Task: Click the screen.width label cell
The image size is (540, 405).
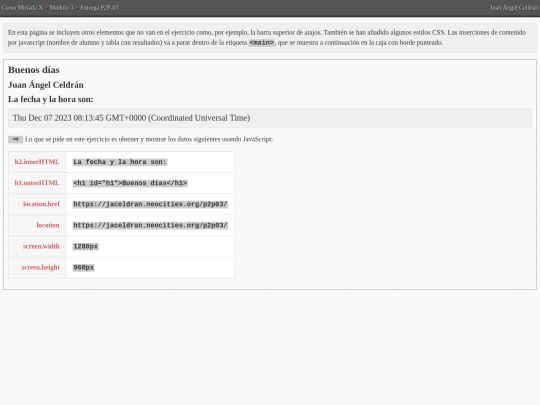Action: (37, 246)
